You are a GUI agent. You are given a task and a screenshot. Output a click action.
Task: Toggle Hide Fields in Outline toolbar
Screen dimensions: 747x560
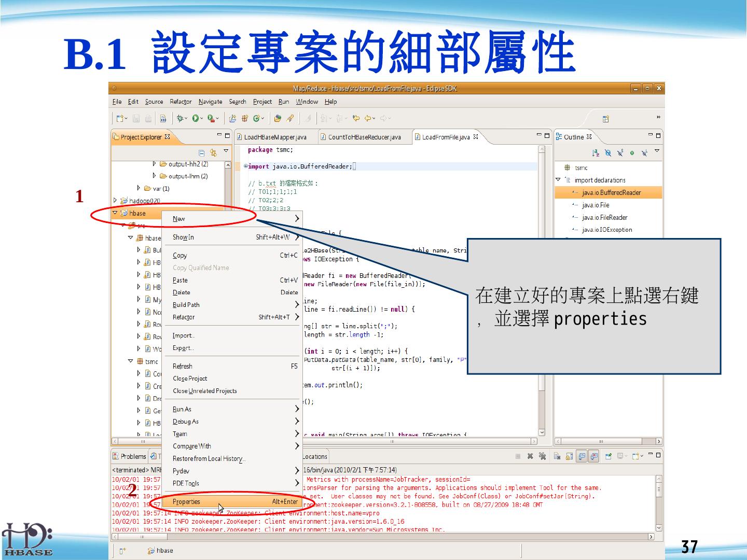point(608,153)
